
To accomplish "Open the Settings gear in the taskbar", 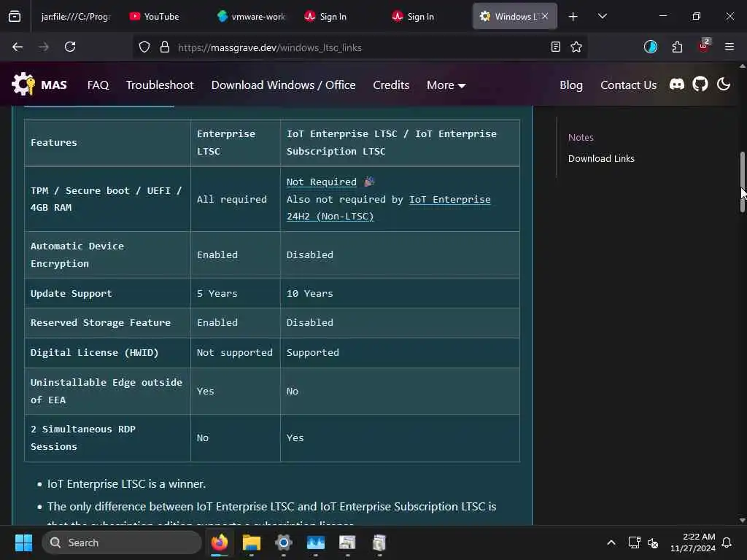I will click(284, 542).
